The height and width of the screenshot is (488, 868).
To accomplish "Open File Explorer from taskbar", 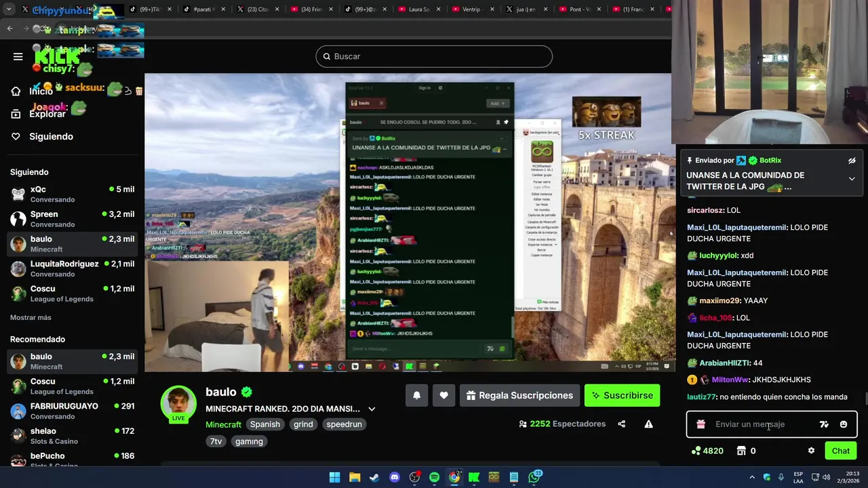I will click(355, 477).
